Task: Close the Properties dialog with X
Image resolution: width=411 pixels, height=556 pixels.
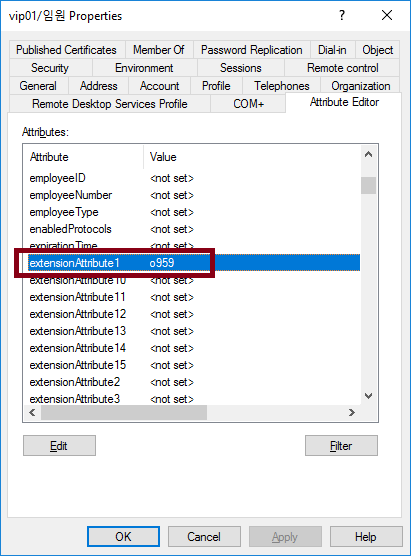Action: (x=387, y=15)
